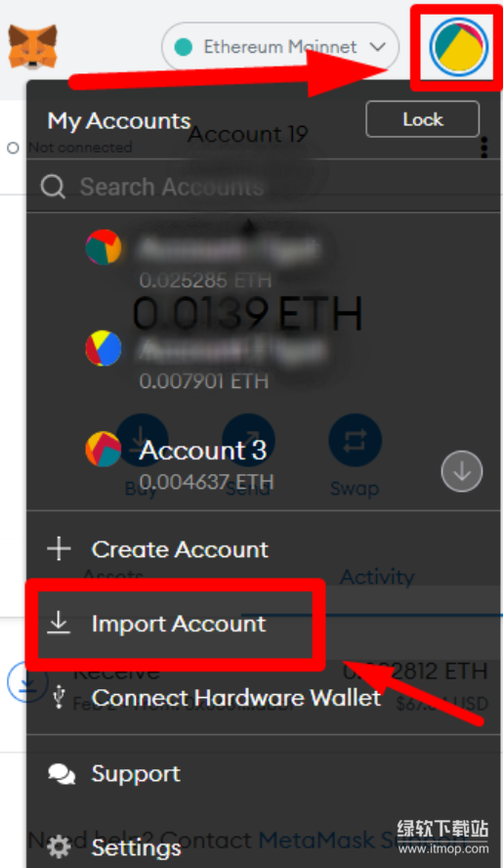
Task: Click the Import Account download arrow icon
Action: click(59, 624)
